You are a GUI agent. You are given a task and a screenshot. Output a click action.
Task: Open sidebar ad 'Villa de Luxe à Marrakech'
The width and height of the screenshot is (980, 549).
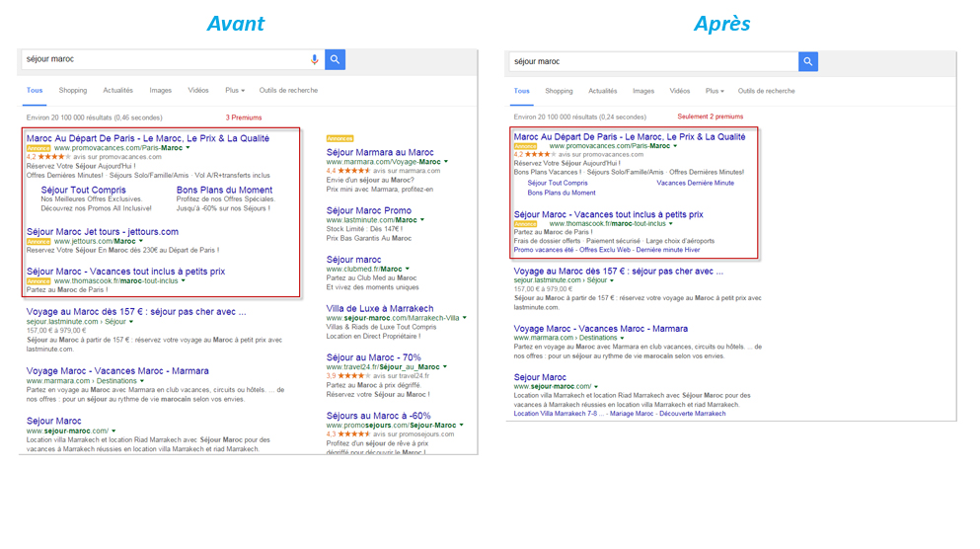click(x=380, y=308)
